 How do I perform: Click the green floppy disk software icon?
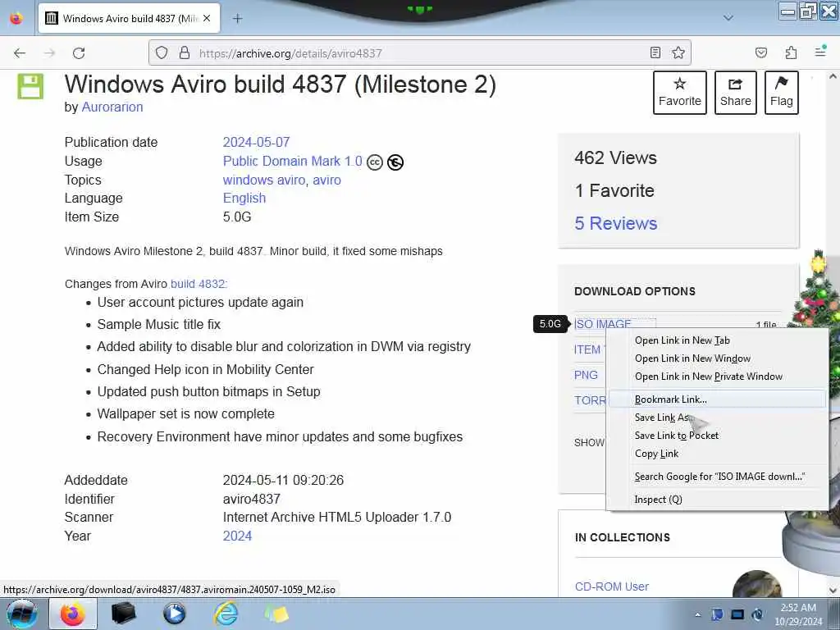click(x=30, y=86)
